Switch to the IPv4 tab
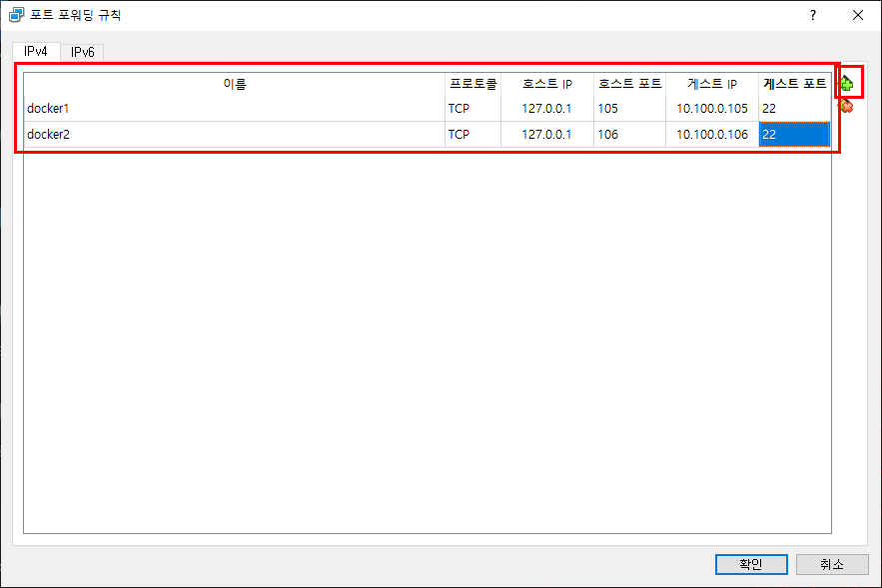This screenshot has height=588, width=882. [35, 51]
